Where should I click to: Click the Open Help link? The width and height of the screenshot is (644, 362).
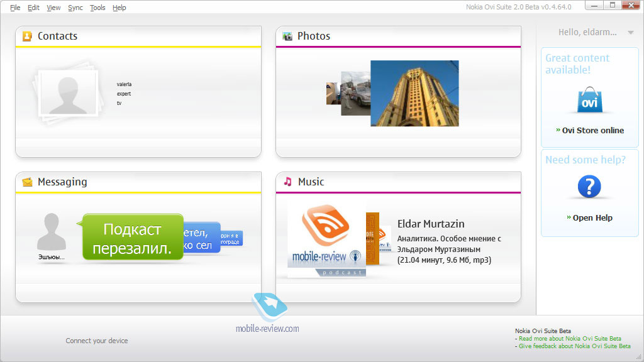(x=592, y=218)
